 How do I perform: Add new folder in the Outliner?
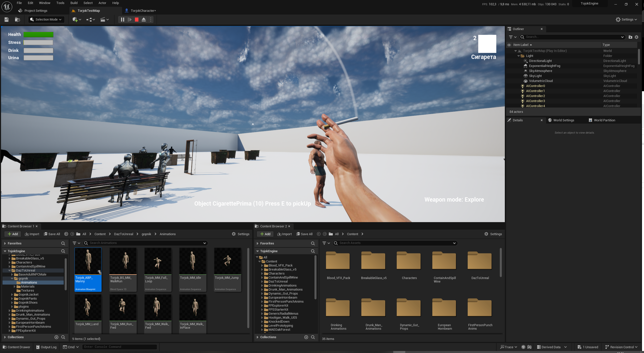click(630, 37)
